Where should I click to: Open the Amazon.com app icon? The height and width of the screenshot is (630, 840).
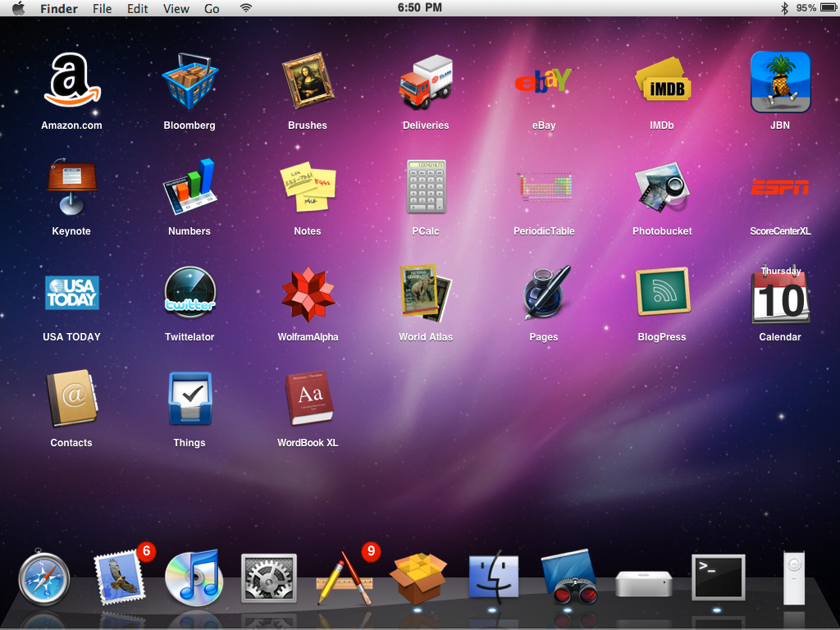pos(72,80)
